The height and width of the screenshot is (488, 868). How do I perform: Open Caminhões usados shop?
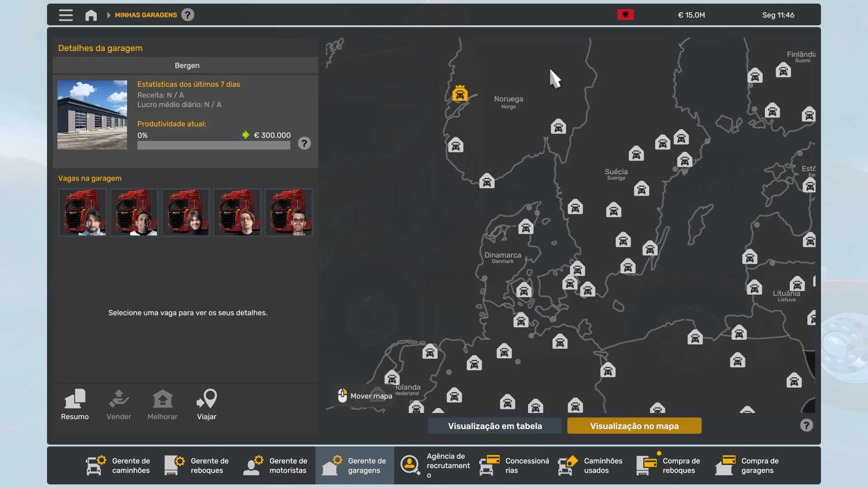[590, 465]
